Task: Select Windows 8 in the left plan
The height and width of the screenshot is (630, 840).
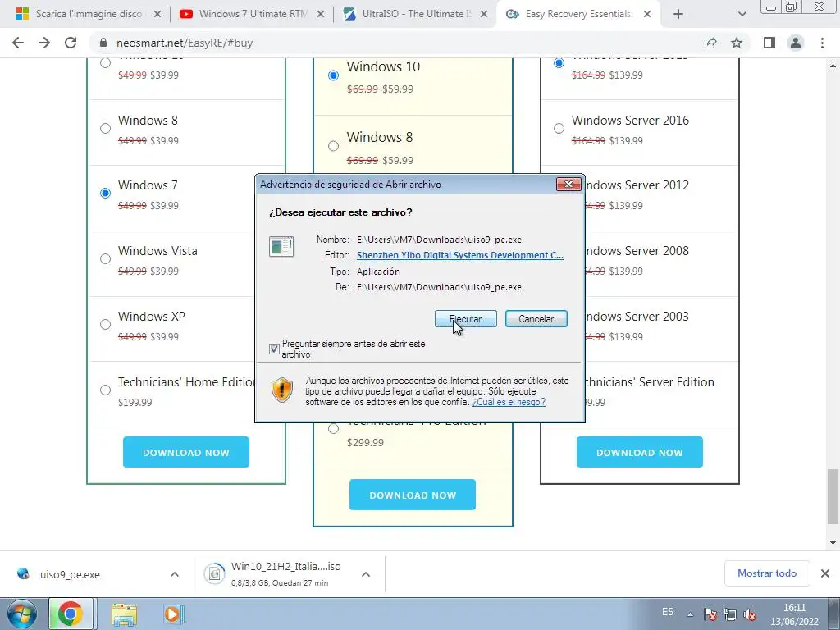Action: coord(106,128)
